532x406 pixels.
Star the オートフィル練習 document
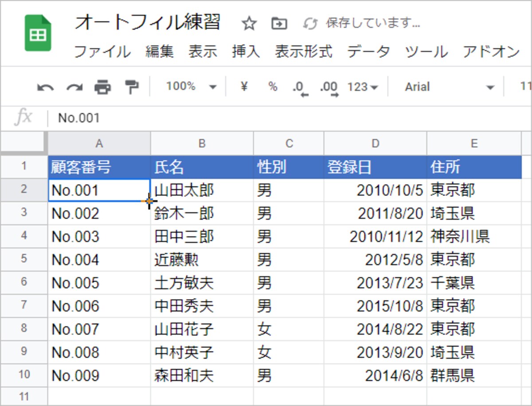tap(249, 23)
